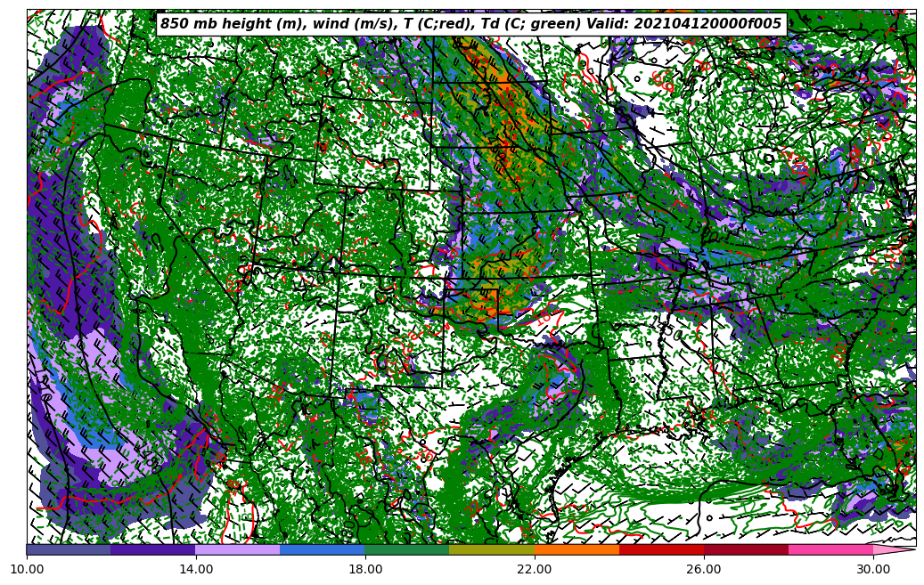Click the olive 20–22 colorbar segment
924x585 pixels.
point(492,549)
